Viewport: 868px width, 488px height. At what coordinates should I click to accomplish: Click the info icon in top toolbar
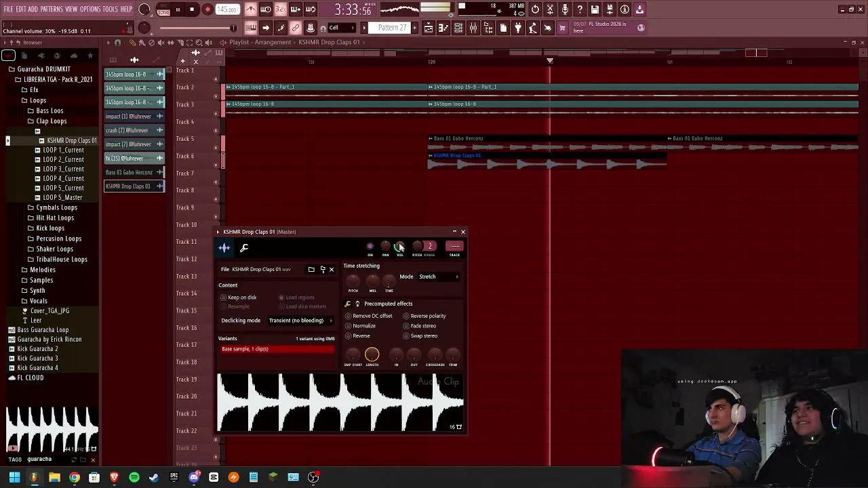coord(625,9)
